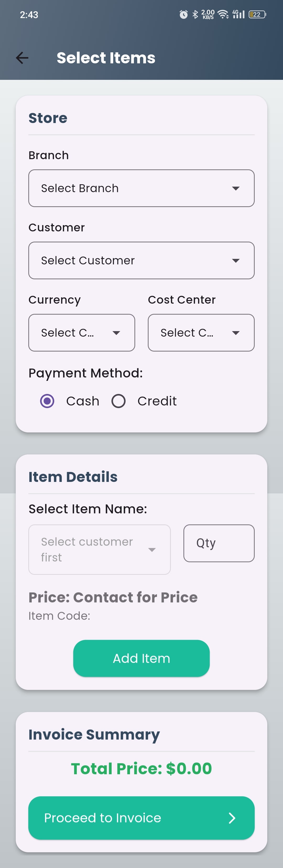Tap Proceed to Invoice button
Image resolution: width=283 pixels, height=868 pixels.
(141, 818)
